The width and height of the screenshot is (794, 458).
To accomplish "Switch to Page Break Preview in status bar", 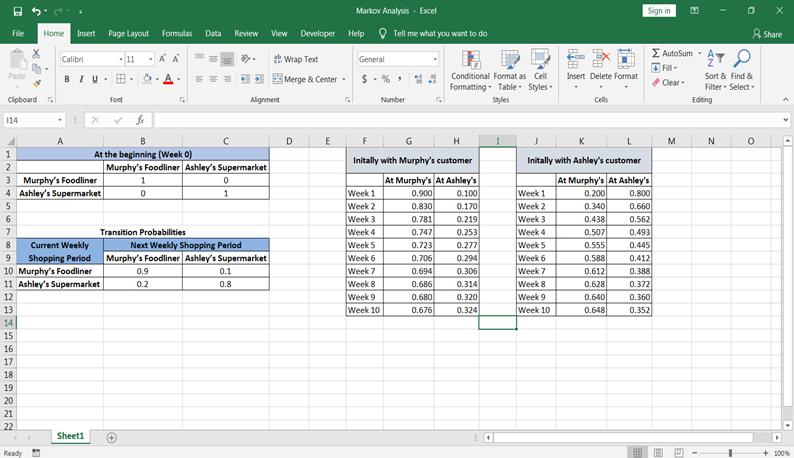I will point(679,453).
